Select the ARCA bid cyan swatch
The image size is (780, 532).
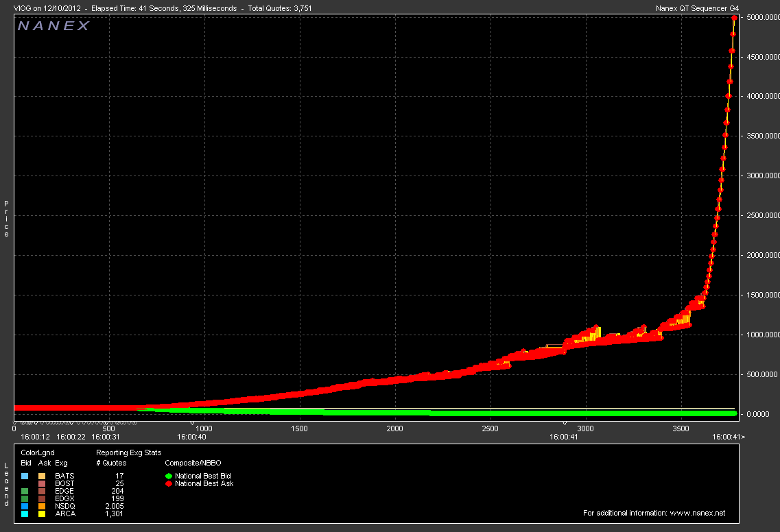pos(25,513)
